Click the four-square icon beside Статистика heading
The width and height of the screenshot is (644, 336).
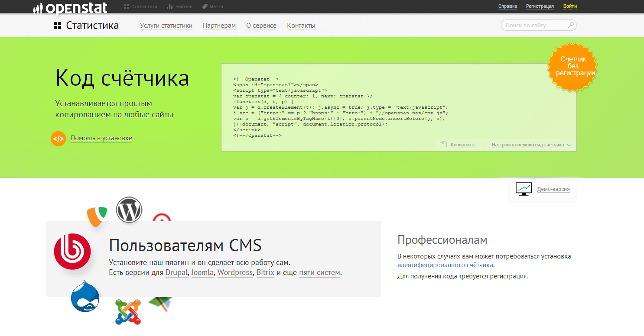pos(58,26)
